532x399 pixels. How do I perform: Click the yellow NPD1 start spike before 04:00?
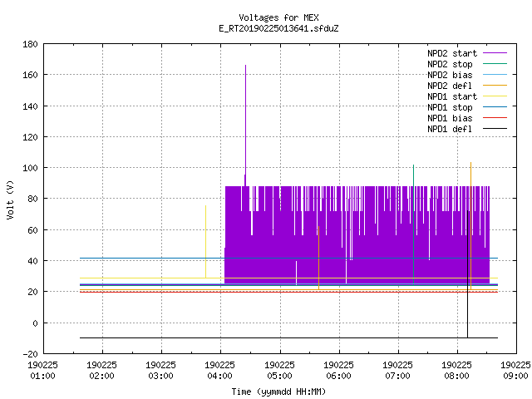(205, 242)
